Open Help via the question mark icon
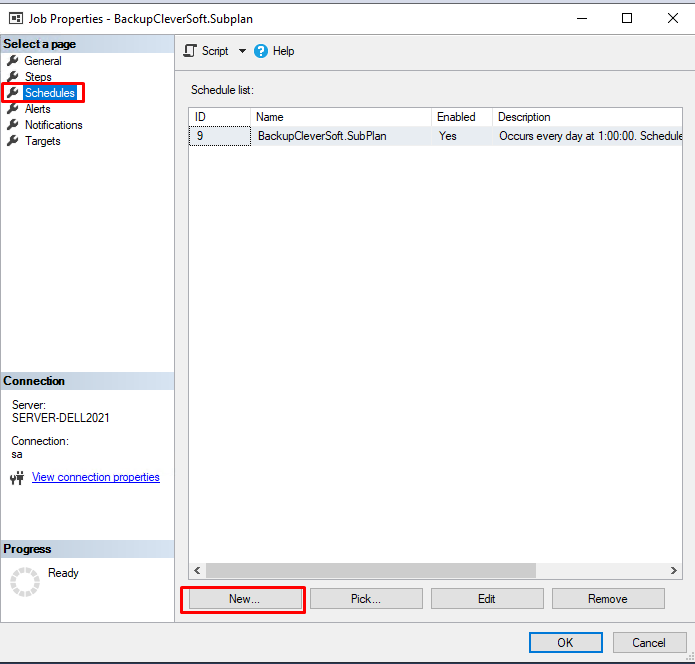Viewport: 695px width, 664px height. click(x=261, y=51)
